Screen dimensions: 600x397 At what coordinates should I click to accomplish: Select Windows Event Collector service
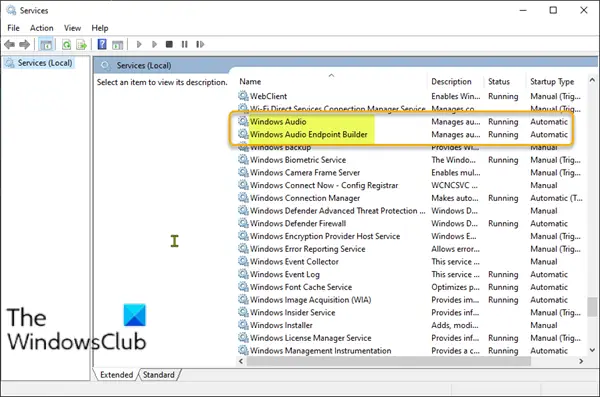[x=411, y=261]
